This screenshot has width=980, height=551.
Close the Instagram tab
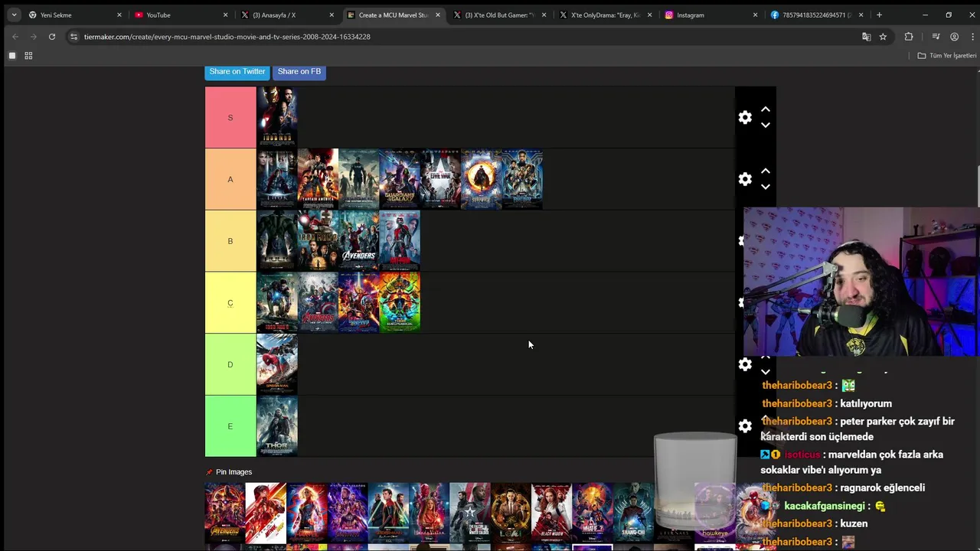[755, 15]
